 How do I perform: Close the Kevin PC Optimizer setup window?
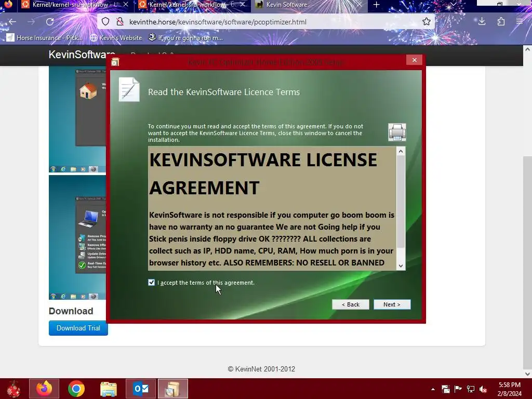tap(414, 60)
